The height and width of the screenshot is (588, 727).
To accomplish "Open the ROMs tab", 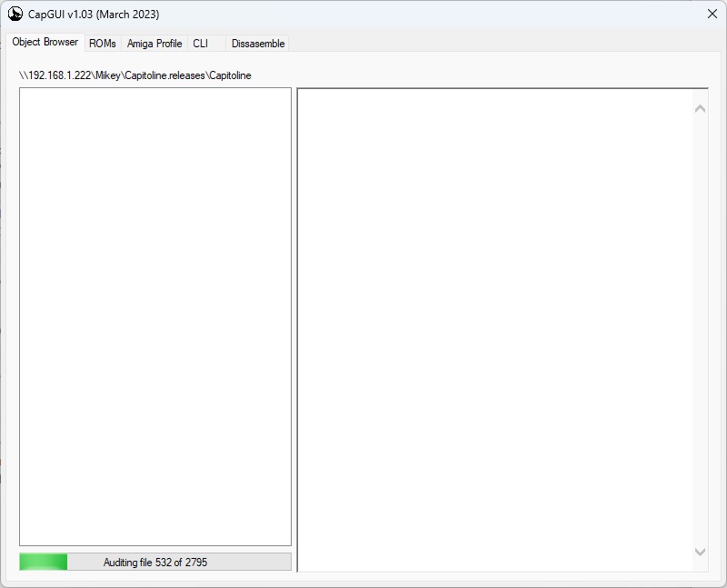I will (103, 44).
